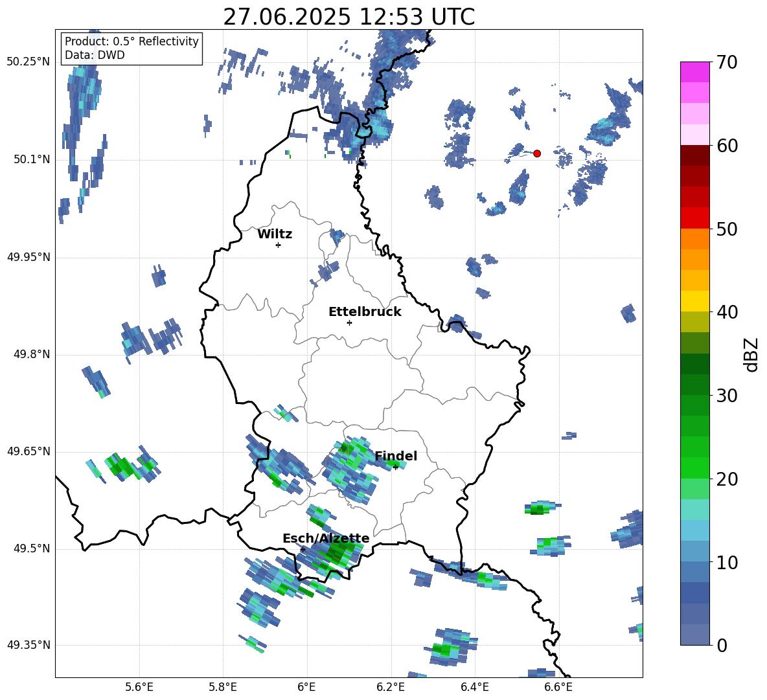Click the 49.5°N latitude label
The height and width of the screenshot is (700, 767).
click(x=31, y=548)
